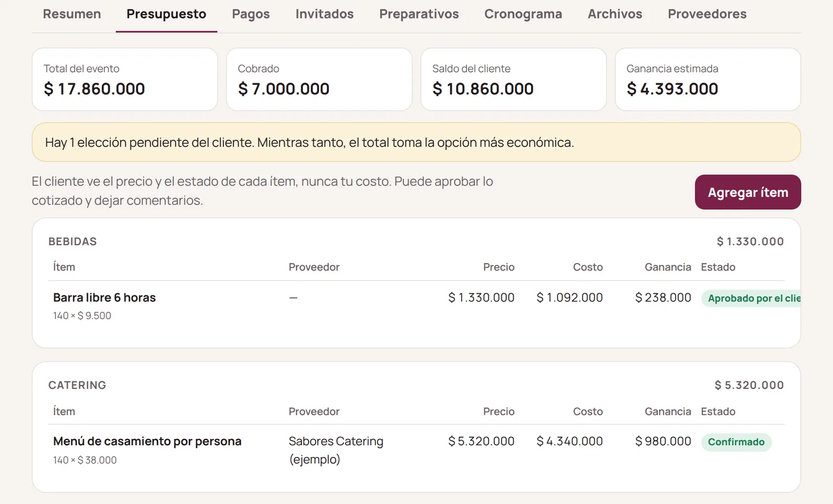Click the Agregar ítem button

748,192
